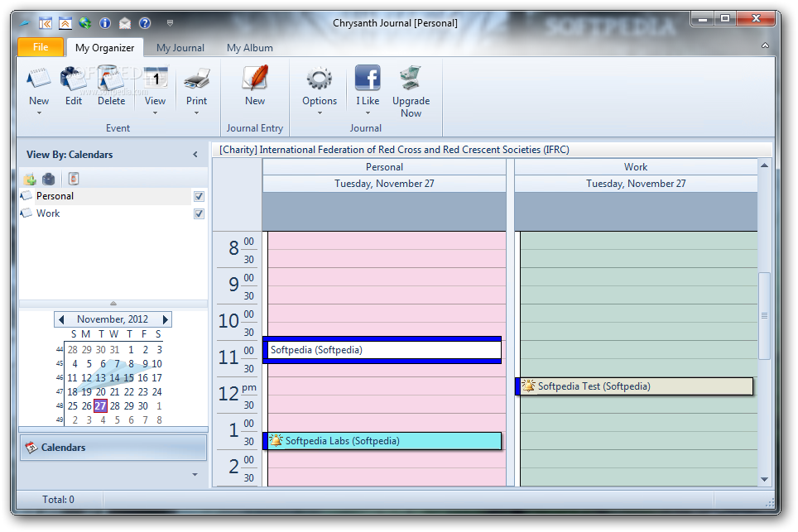The height and width of the screenshot is (532, 798).
Task: Expand the I Like dropdown arrow
Action: [x=368, y=113]
